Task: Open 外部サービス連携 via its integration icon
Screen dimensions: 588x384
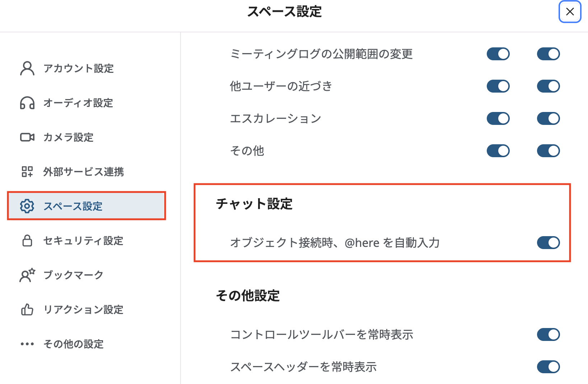Action: tap(26, 172)
